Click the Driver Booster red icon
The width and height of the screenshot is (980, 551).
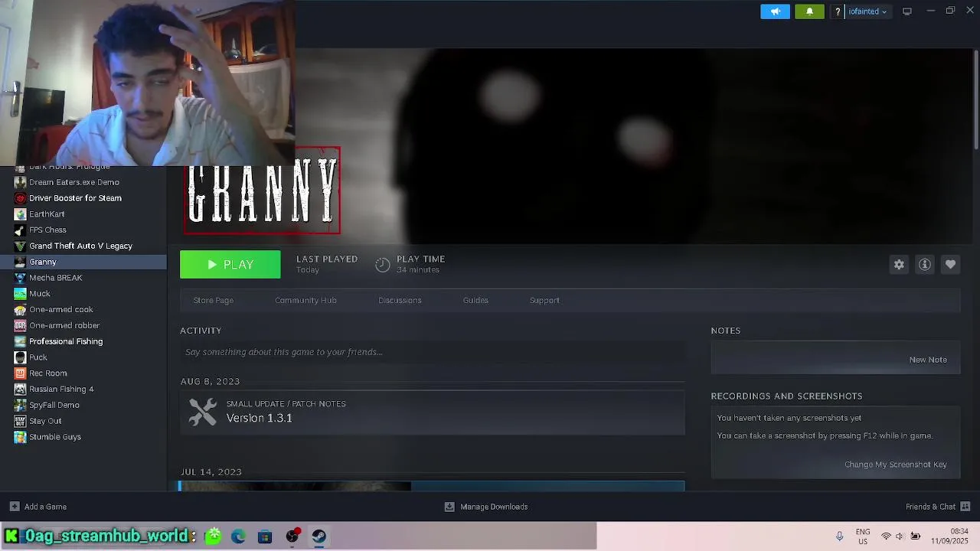click(20, 198)
